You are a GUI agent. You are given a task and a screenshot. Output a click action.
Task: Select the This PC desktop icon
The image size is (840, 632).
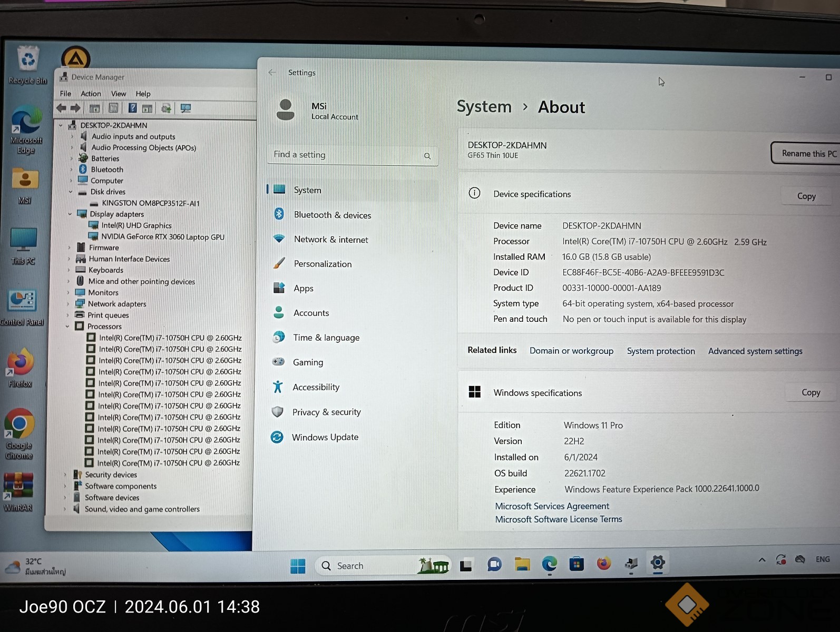[x=23, y=246]
